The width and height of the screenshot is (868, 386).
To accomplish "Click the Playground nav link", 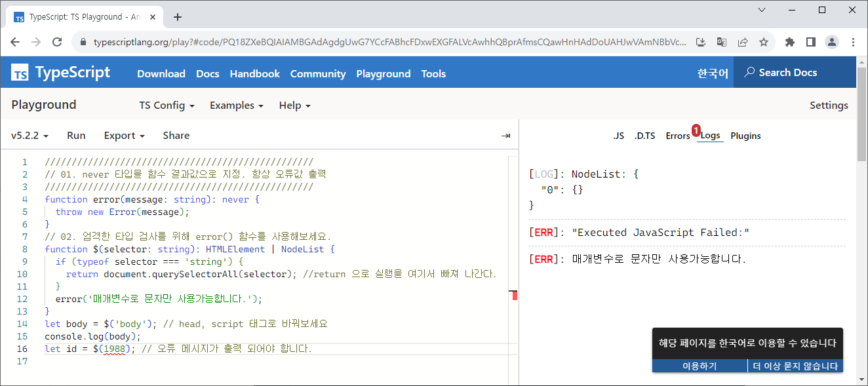I will point(384,74).
